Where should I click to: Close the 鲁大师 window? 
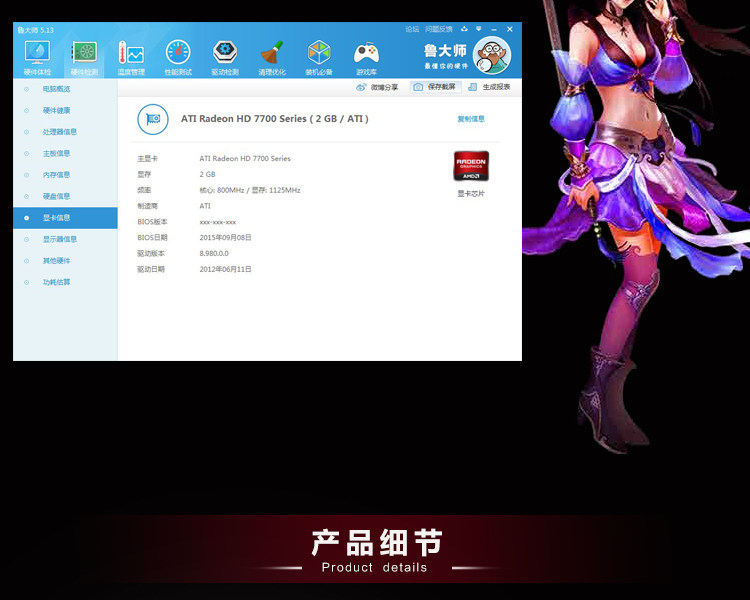[x=510, y=29]
